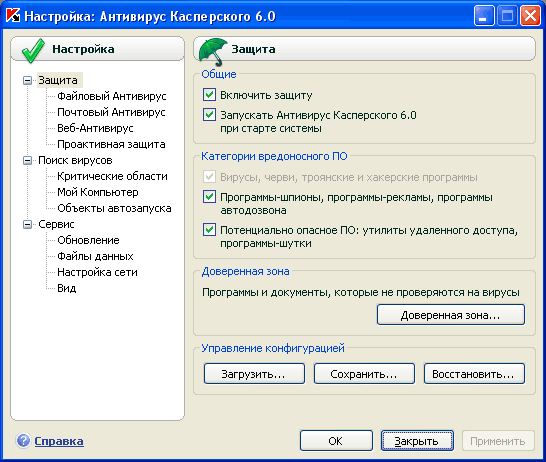Click the Загрузить... configuration button
This screenshot has height=462, width=546.
point(254,374)
